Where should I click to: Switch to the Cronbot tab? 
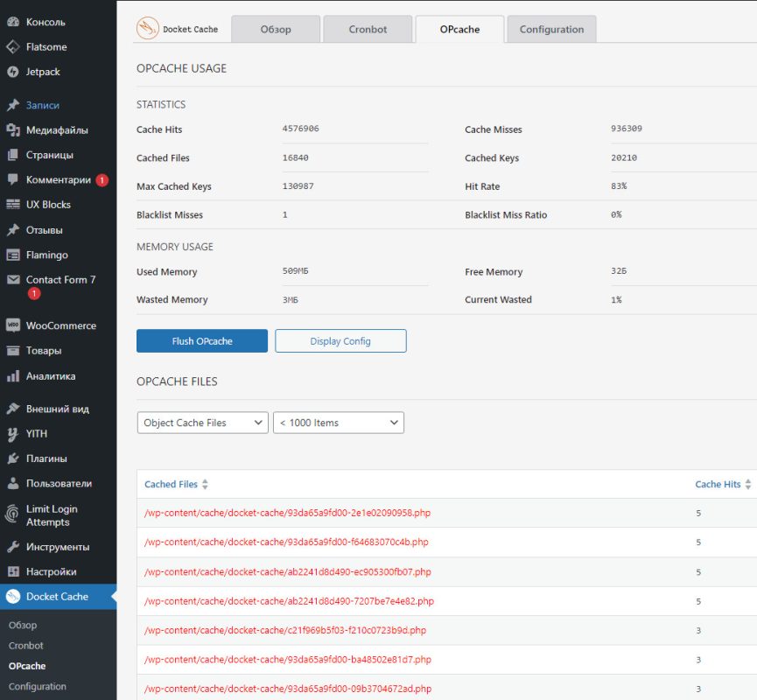click(368, 29)
